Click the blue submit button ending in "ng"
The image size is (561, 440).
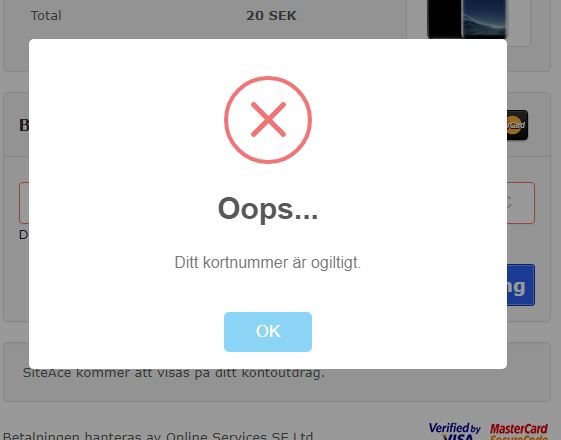(521, 285)
